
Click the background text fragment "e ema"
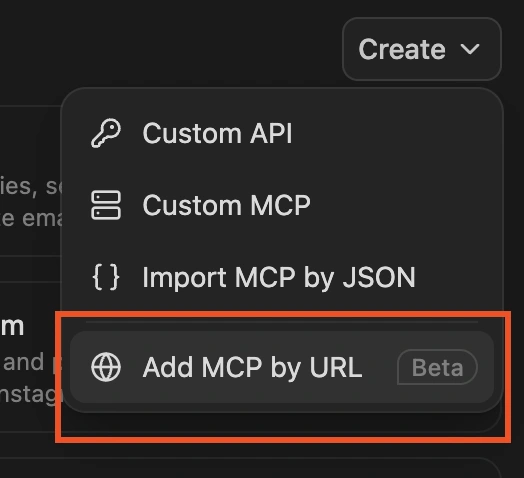tap(31, 218)
